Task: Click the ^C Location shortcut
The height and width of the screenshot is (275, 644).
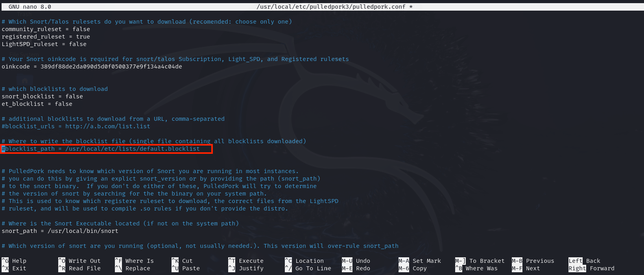Action: click(x=304, y=261)
